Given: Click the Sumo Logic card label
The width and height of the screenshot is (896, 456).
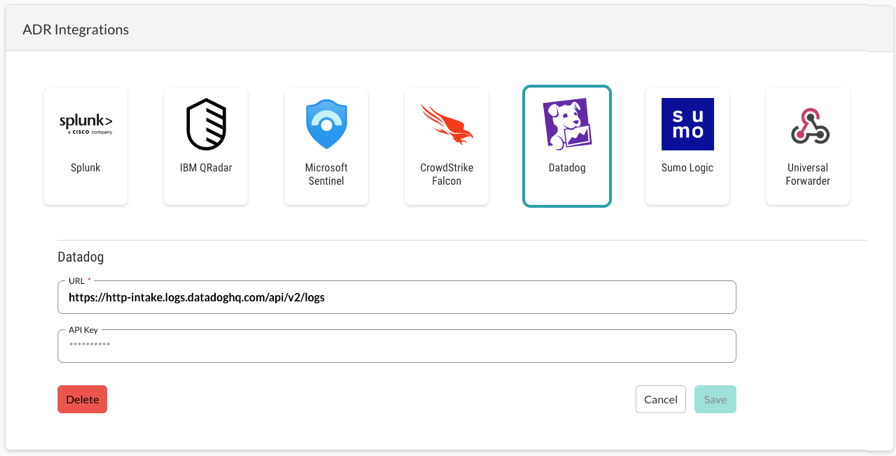Looking at the screenshot, I should point(687,167).
